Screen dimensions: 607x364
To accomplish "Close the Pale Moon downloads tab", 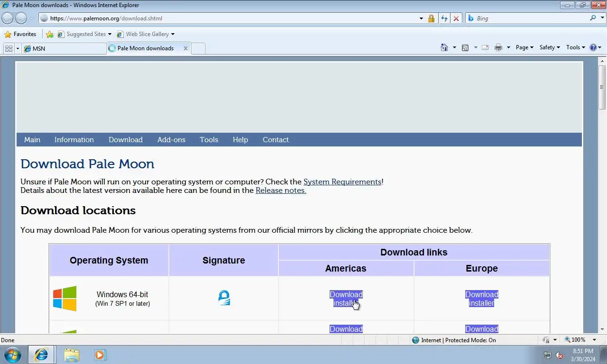I will click(185, 48).
